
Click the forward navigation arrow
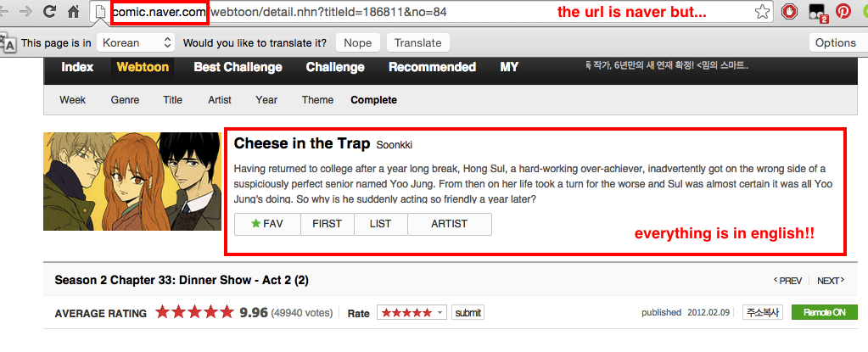click(x=26, y=12)
